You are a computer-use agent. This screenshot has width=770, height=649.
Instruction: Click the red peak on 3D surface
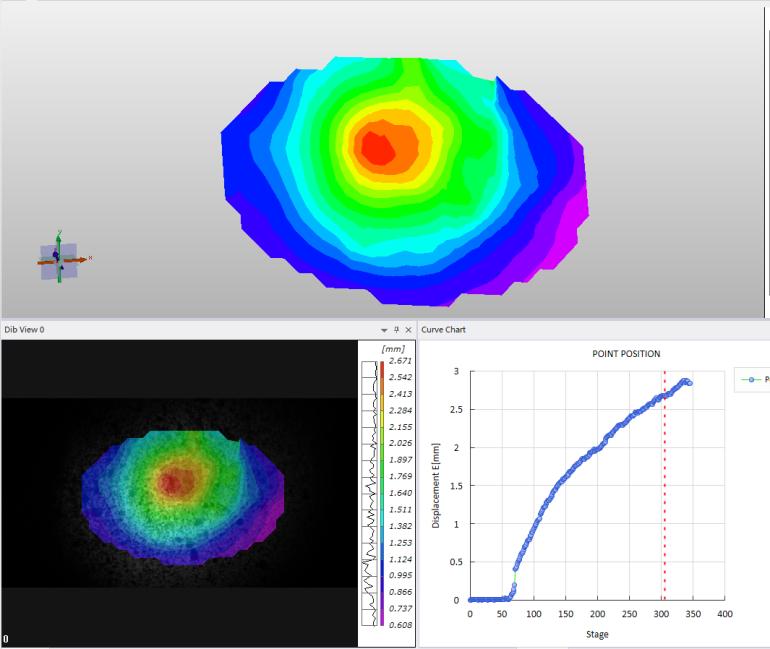tap(377, 147)
